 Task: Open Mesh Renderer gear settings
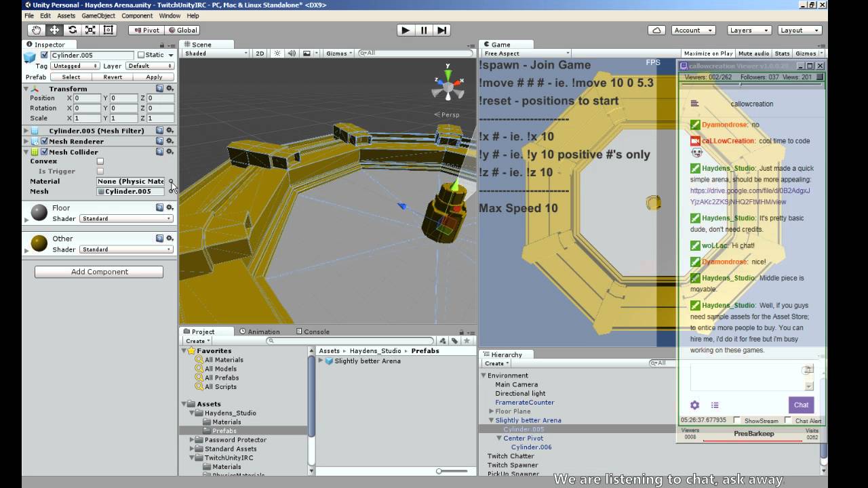pos(170,141)
